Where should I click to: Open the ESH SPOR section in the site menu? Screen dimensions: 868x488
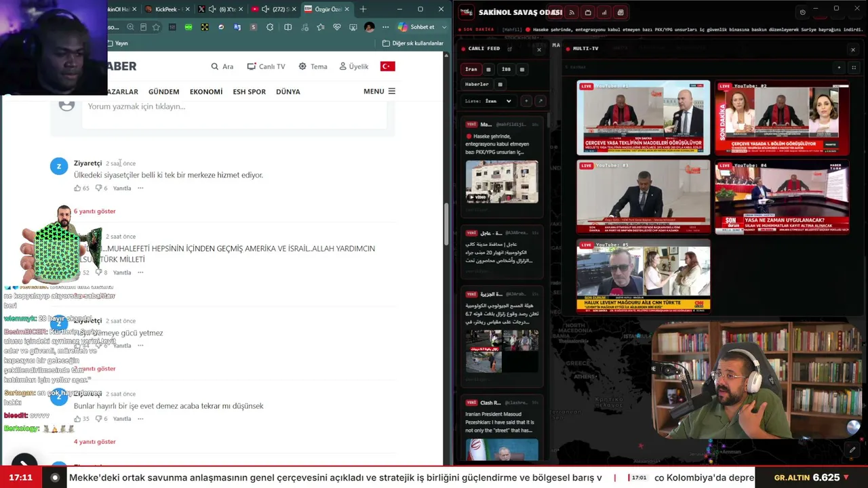pyautogui.click(x=250, y=92)
